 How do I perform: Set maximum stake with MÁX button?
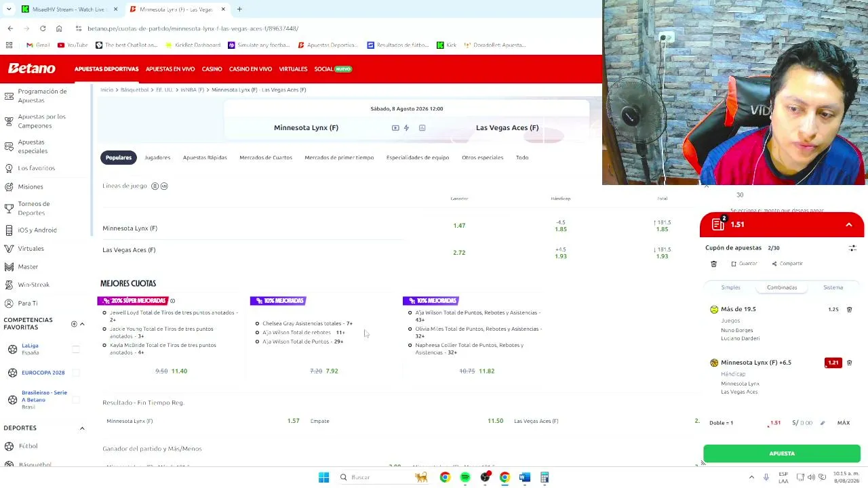[x=844, y=423]
